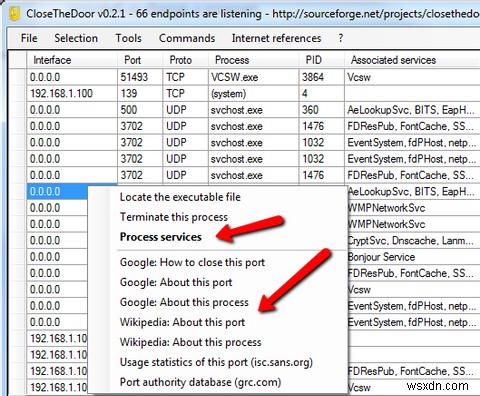The image size is (480, 396).
Task: Choose Terminate this process
Action: 174,217
